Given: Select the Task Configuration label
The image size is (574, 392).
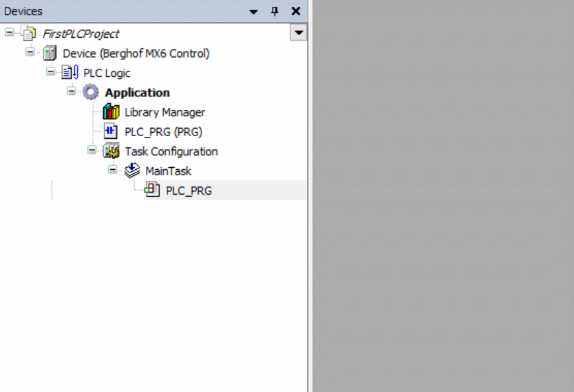Looking at the screenshot, I should [171, 151].
